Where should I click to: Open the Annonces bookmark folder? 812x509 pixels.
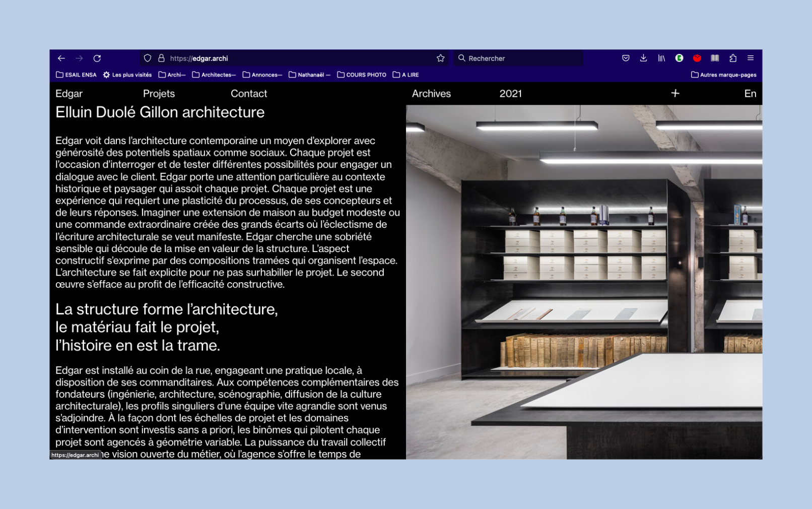tap(262, 75)
